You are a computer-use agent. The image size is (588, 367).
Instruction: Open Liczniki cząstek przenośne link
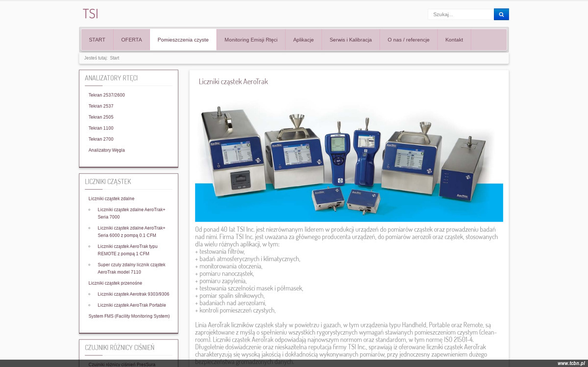coord(116,283)
